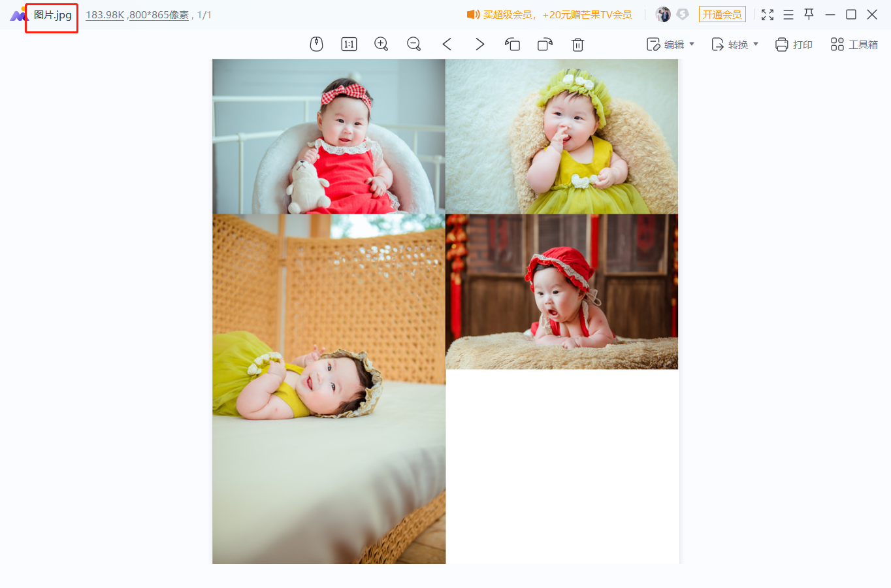View image at 1:1 actual size

[x=349, y=44]
